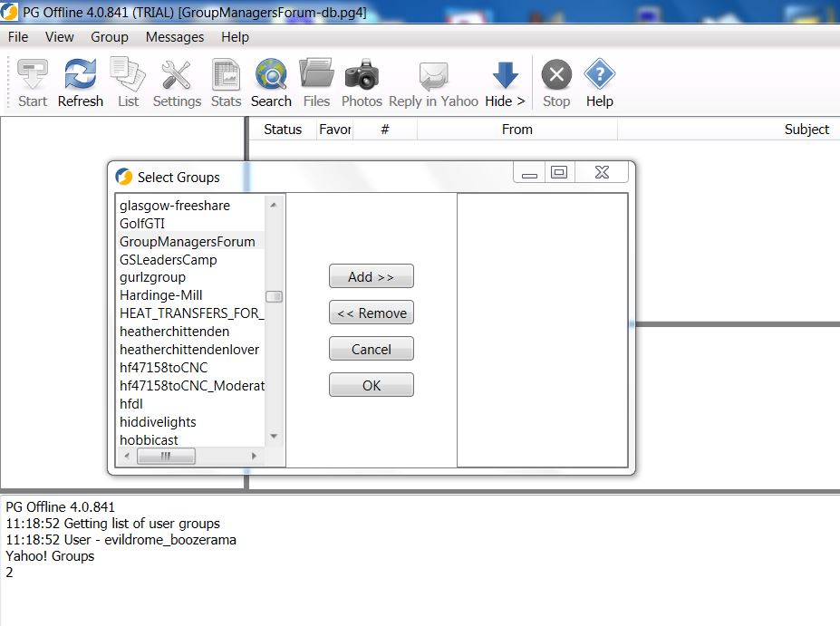840x626 pixels.
Task: Sort by the # column header
Action: click(384, 129)
